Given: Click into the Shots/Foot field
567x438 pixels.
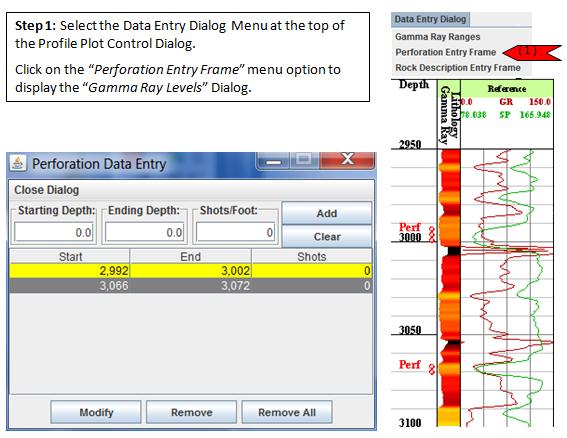Looking at the screenshot, I should [235, 232].
